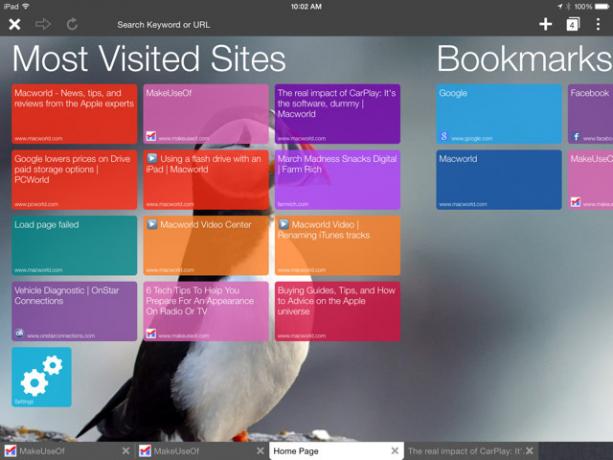Open Using a flash drive with iPad tile

(x=206, y=180)
